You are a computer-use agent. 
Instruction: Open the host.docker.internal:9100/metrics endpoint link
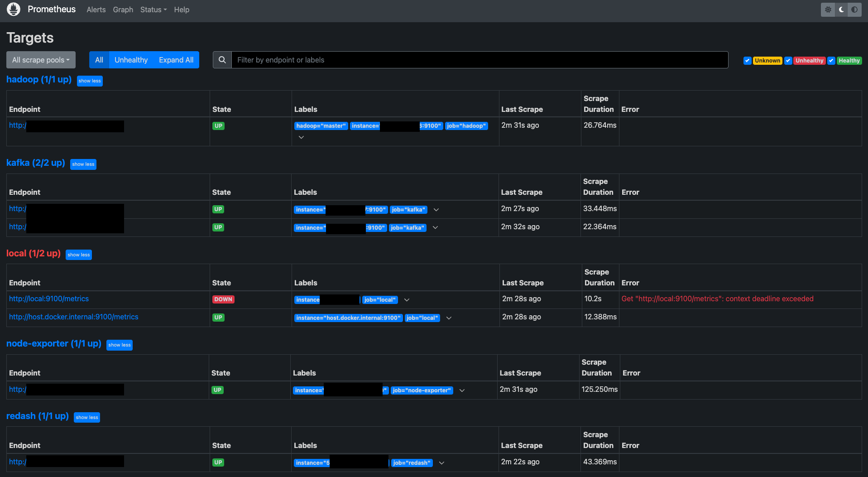tap(74, 317)
